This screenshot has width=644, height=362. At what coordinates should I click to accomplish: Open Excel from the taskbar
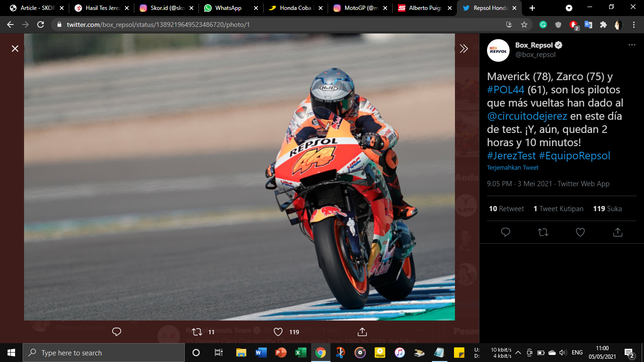click(x=300, y=353)
